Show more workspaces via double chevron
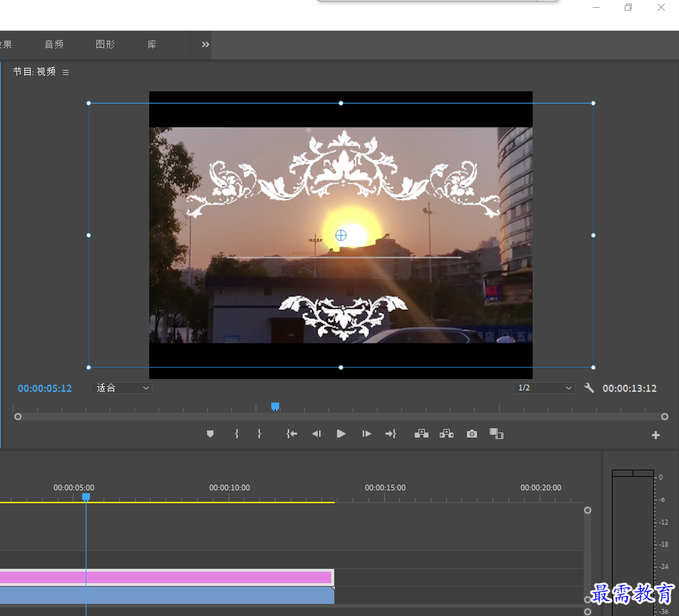Image resolution: width=679 pixels, height=616 pixels. [x=205, y=44]
